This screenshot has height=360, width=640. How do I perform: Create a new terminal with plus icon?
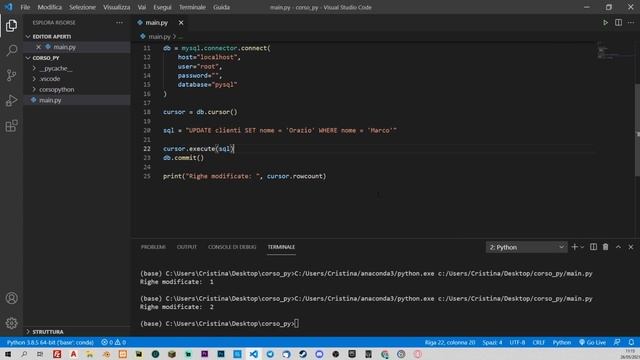574,247
